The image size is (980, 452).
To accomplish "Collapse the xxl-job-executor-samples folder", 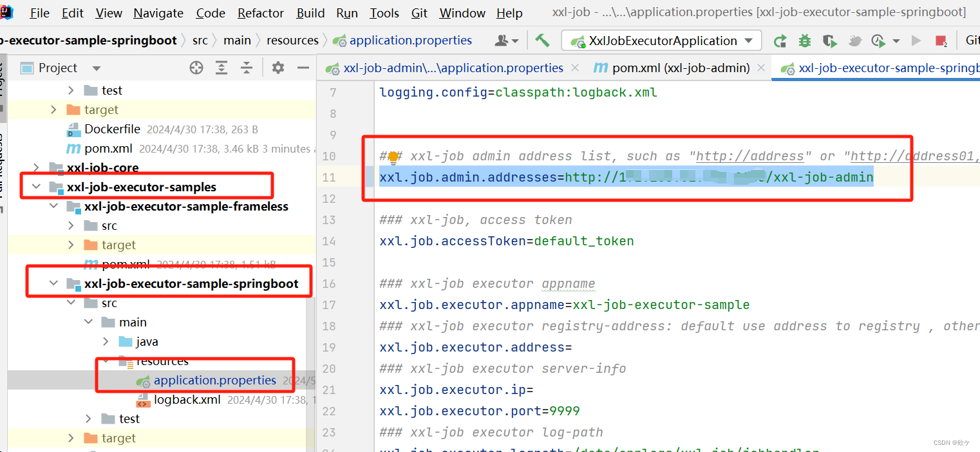I will [37, 186].
